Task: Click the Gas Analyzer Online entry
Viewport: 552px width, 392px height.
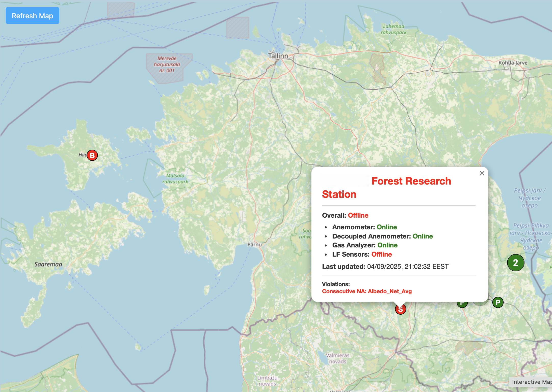Action: [x=365, y=245]
